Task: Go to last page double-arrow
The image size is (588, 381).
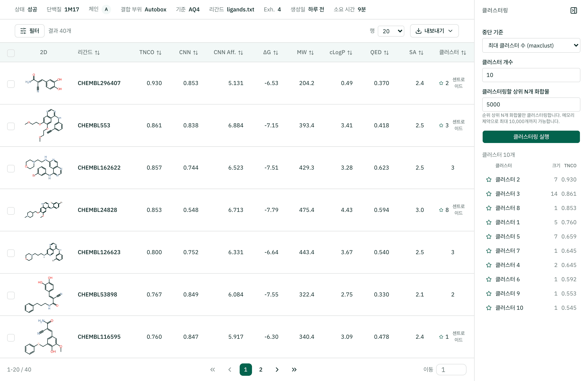Action: (294, 370)
